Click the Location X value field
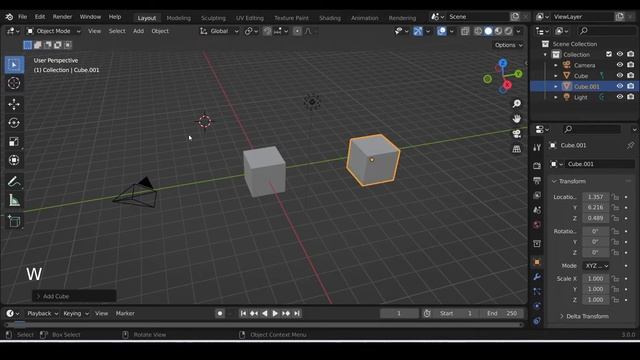The image size is (640, 360). 596,197
